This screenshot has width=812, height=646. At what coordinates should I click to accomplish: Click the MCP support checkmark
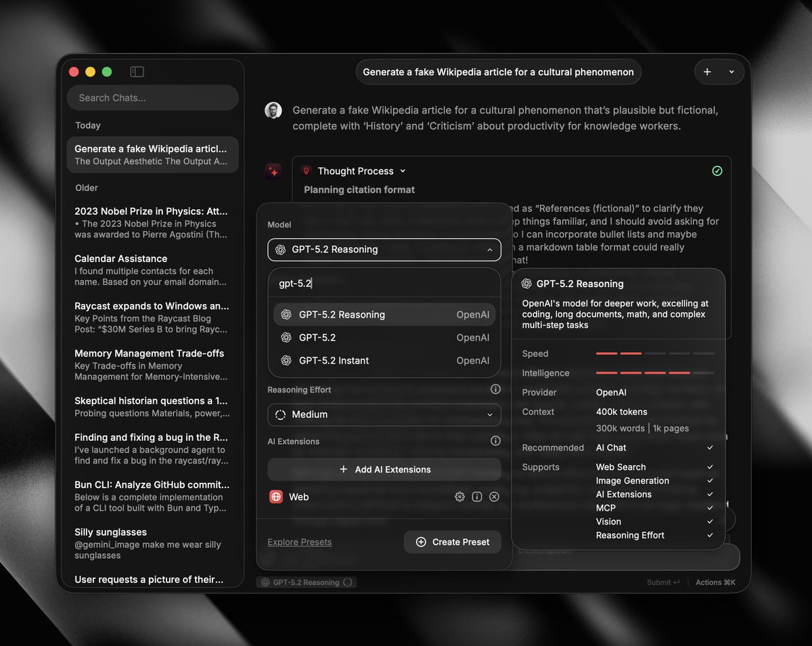[710, 508]
